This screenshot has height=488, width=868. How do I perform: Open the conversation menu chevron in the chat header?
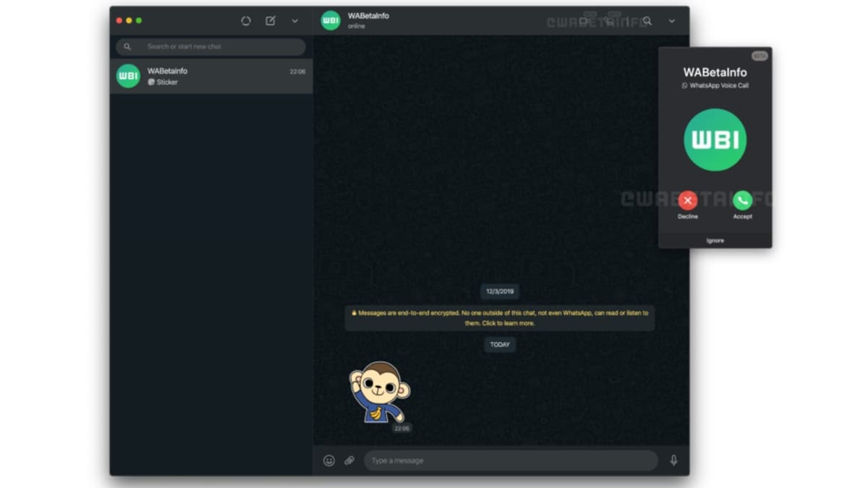click(672, 21)
